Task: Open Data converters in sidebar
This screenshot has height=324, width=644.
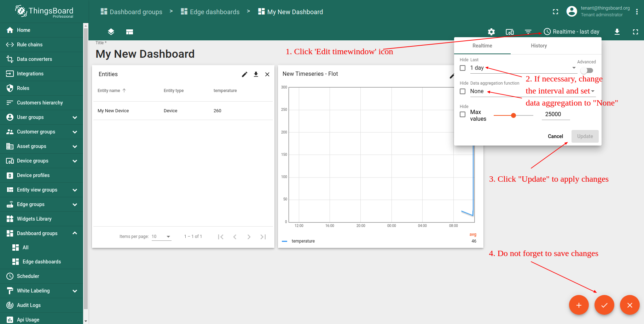Action: [x=41, y=59]
